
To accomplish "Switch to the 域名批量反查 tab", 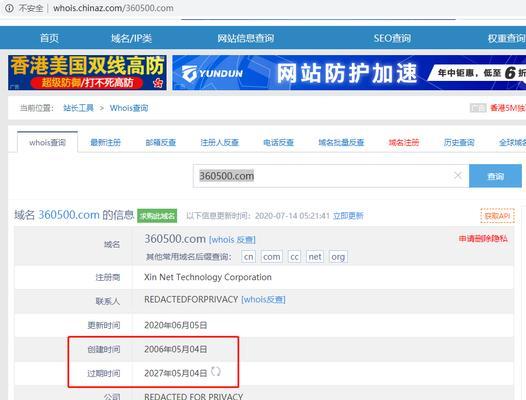I will (x=341, y=143).
